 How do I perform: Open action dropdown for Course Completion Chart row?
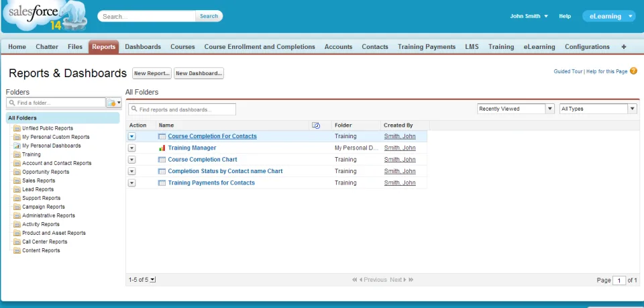132,160
